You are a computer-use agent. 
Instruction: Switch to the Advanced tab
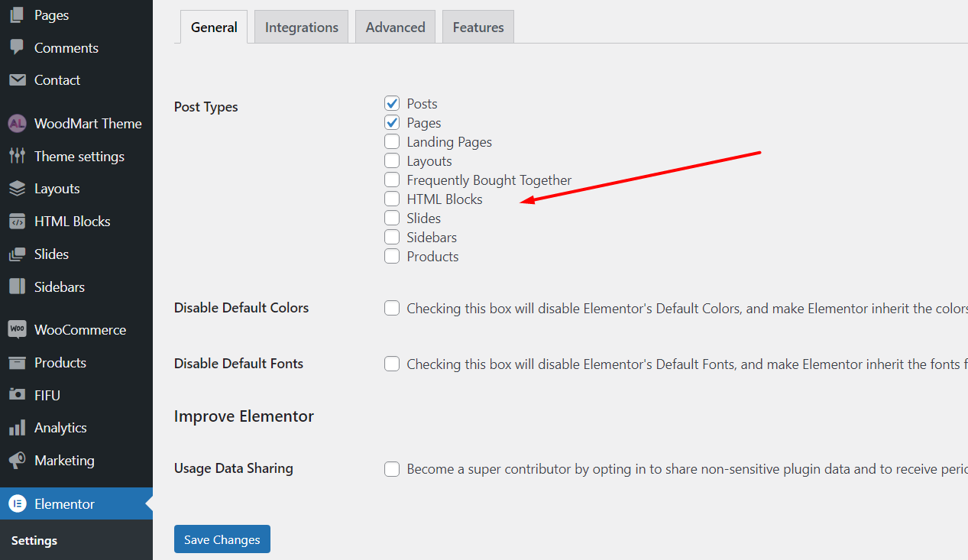coord(395,27)
